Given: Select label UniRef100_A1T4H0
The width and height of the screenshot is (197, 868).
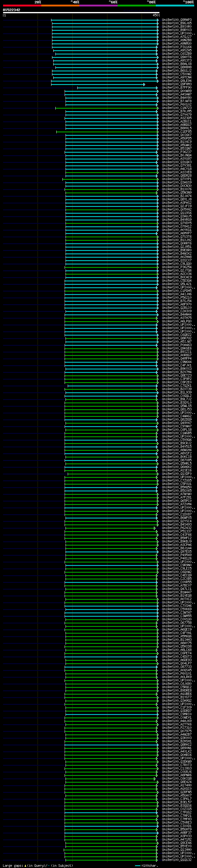Looking at the screenshot, I should pos(176,785).
